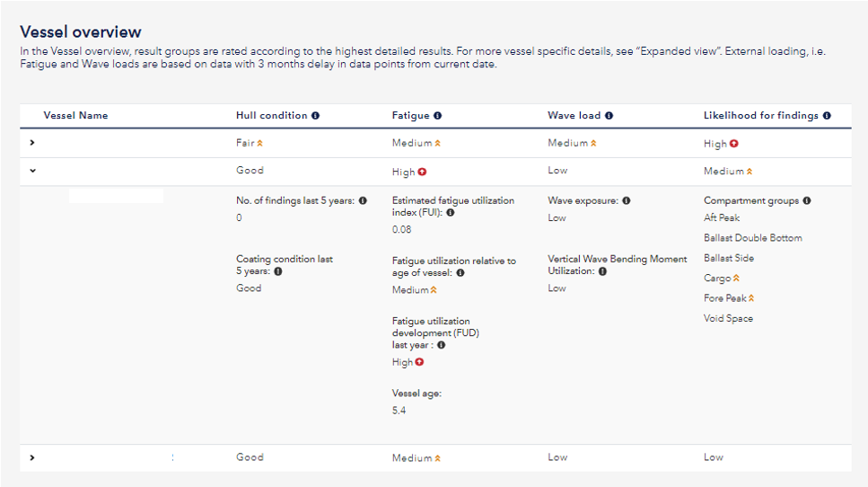868x487 pixels.
Task: Expand the last vessel row at bottom
Action: pos(32,457)
